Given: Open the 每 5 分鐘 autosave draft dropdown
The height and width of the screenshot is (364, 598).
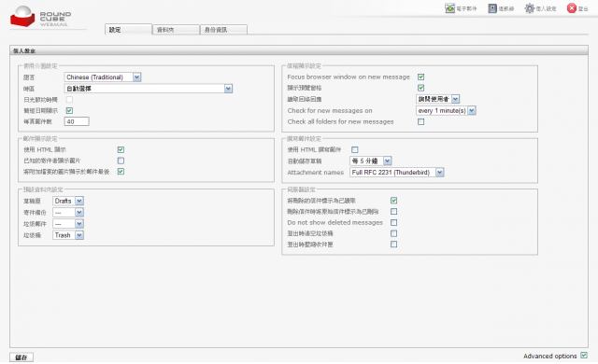Looking at the screenshot, I should (371, 161).
